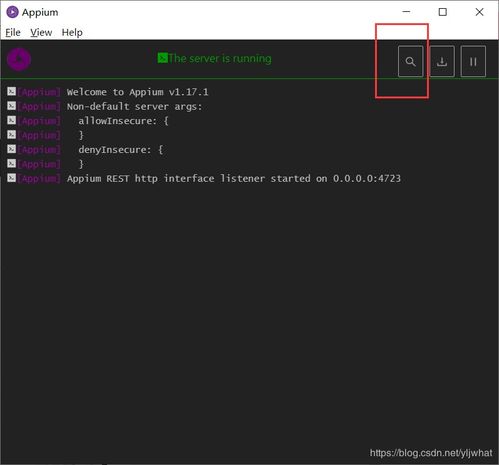
Task: Minimize the Appium window
Action: coord(406,12)
